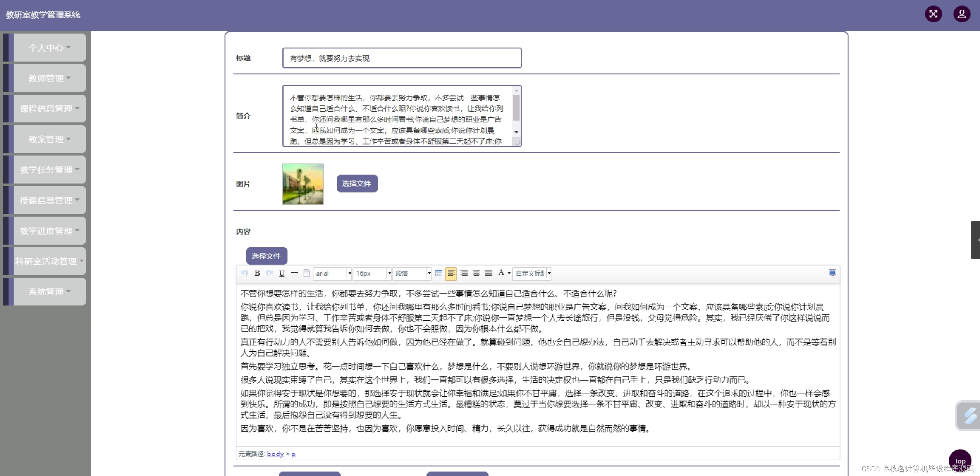
Task: Click the uploaded campus image thumbnail
Action: pyautogui.click(x=303, y=183)
